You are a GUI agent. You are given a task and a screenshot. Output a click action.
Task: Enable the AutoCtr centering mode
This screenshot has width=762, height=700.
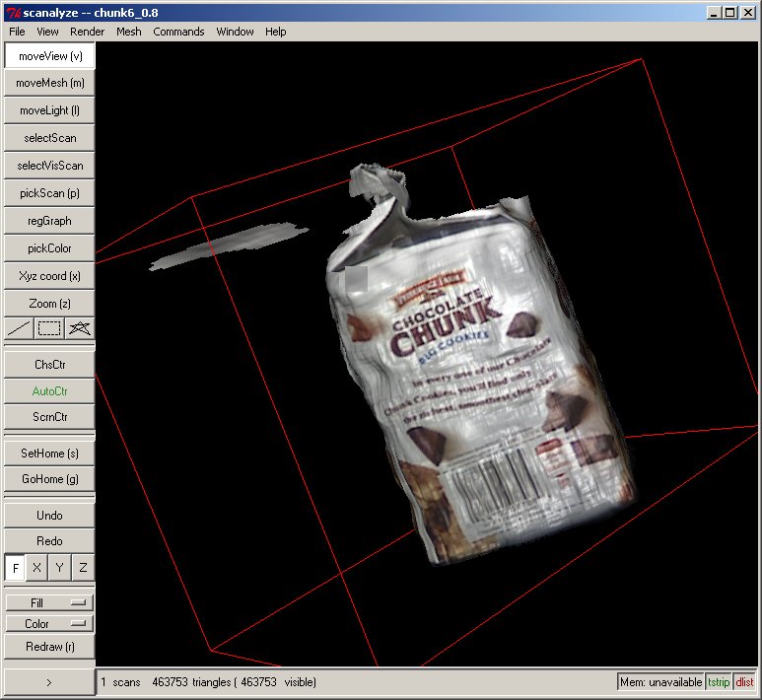pyautogui.click(x=49, y=391)
